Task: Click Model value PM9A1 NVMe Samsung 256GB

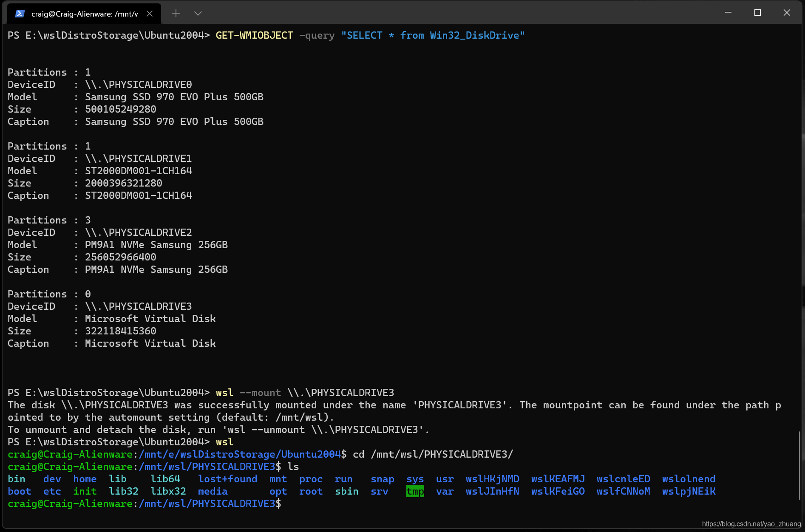Action: 156,245
